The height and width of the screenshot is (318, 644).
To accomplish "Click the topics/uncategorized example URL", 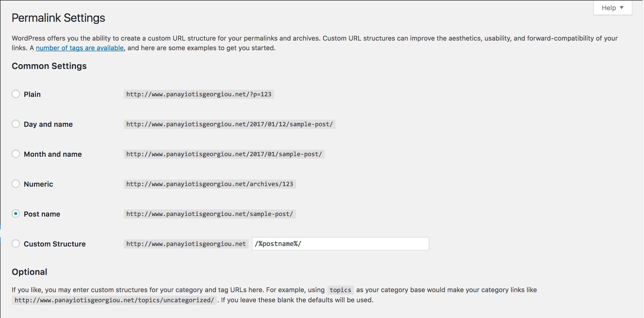I will click(114, 300).
